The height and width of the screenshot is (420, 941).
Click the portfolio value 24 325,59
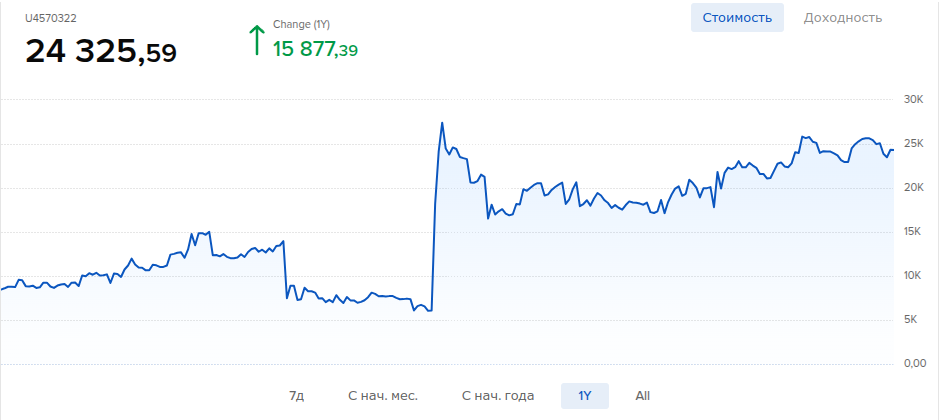(x=101, y=51)
